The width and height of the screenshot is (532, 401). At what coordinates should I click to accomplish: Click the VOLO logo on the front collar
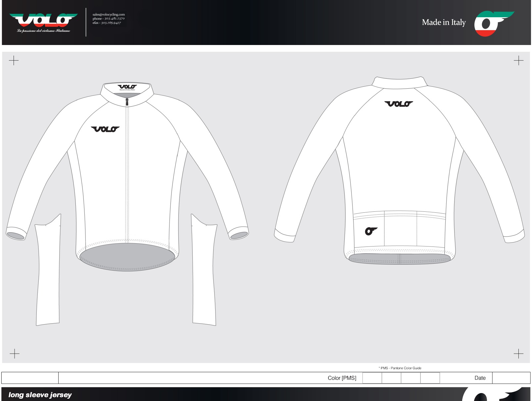pyautogui.click(x=127, y=87)
